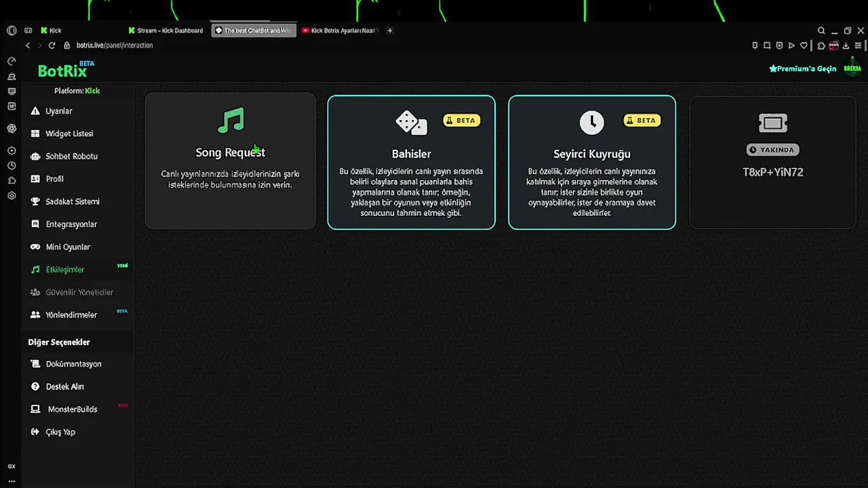This screenshot has height=488, width=868.
Task: Click the Song Request music note icon
Action: point(231,121)
